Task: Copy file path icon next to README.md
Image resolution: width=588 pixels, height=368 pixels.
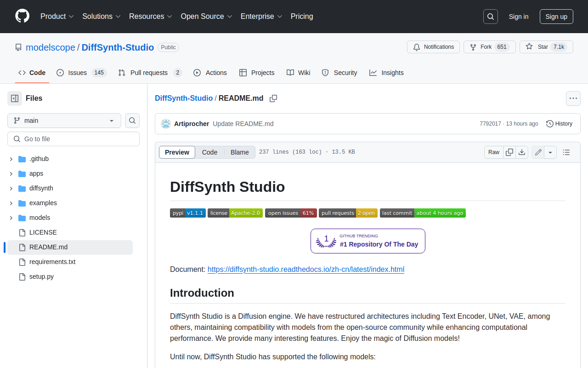Action: (x=273, y=98)
